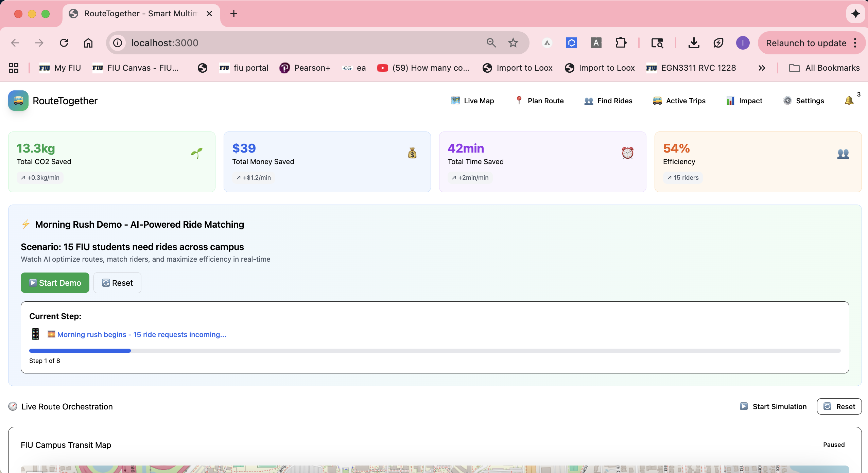The image size is (868, 473).
Task: Click the alarm clock icon
Action: pos(627,153)
